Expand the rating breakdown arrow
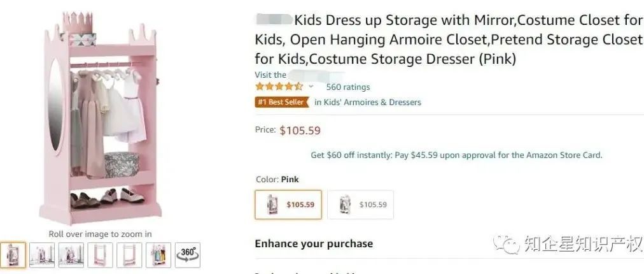 (x=311, y=87)
